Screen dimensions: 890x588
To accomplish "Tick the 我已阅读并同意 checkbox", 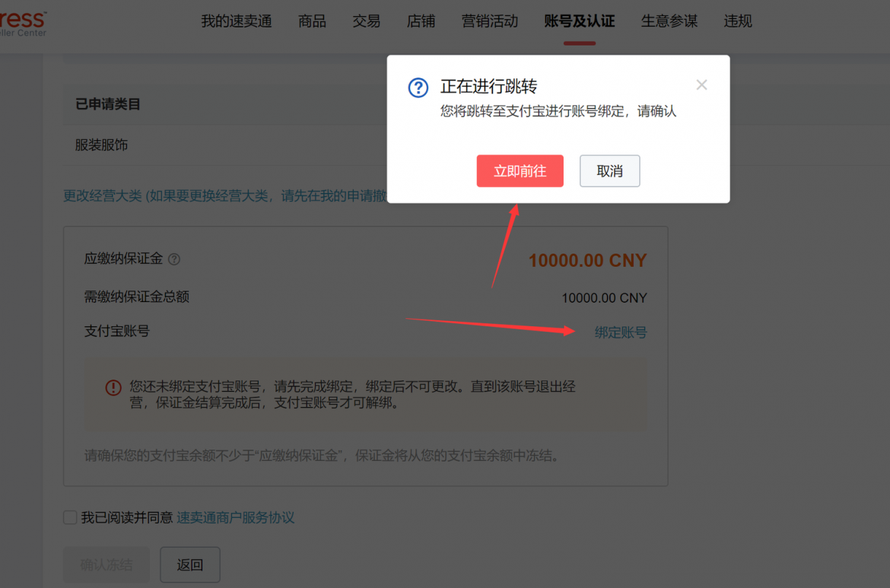I will tap(70, 518).
